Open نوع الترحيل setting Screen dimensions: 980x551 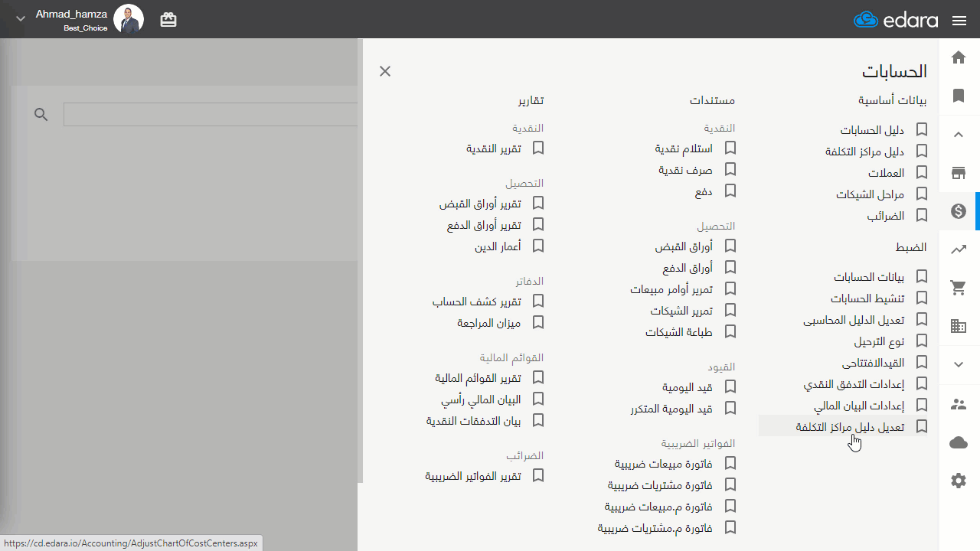pyautogui.click(x=879, y=341)
